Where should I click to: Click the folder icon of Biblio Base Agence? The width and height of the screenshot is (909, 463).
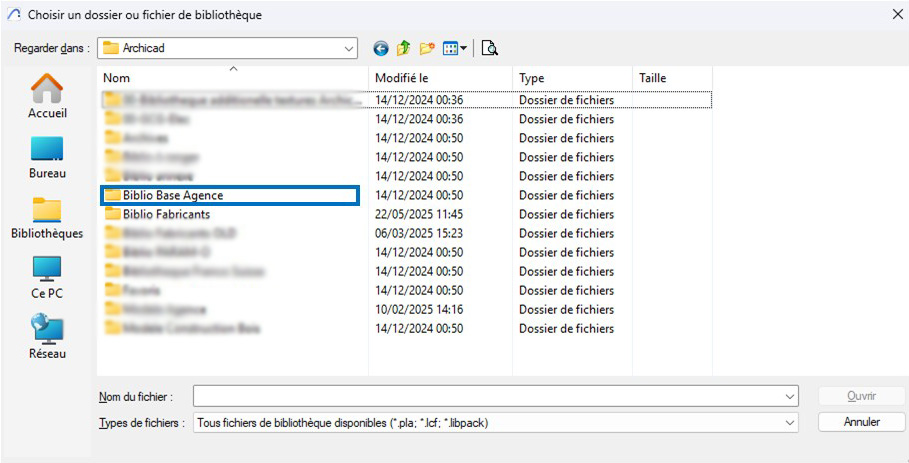pyautogui.click(x=112, y=195)
